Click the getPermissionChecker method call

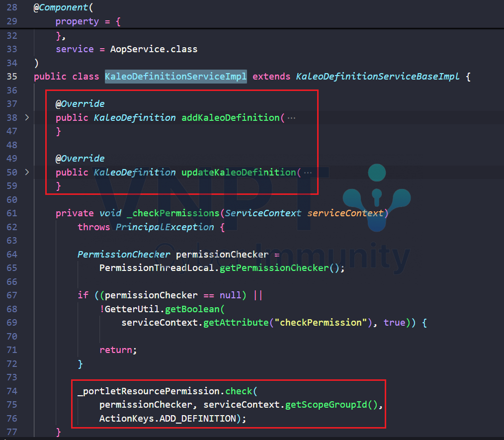[272, 268]
